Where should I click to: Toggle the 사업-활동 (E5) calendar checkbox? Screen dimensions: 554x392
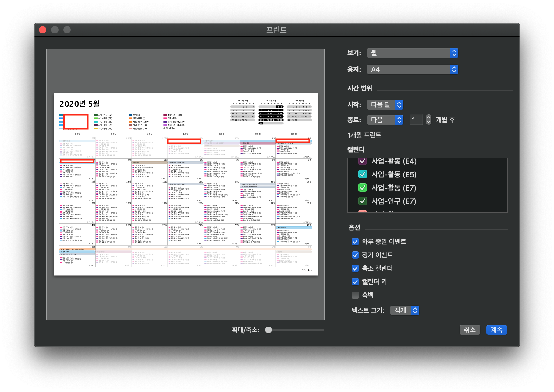click(x=363, y=174)
